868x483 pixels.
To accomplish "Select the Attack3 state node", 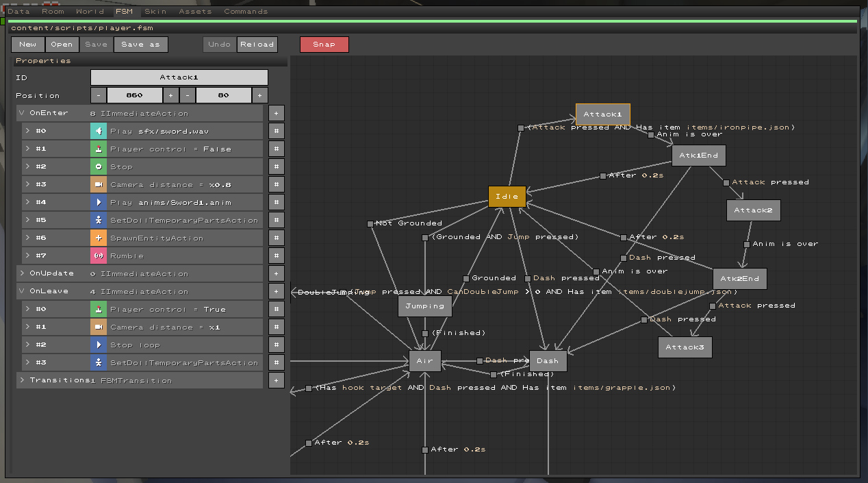I will (685, 347).
